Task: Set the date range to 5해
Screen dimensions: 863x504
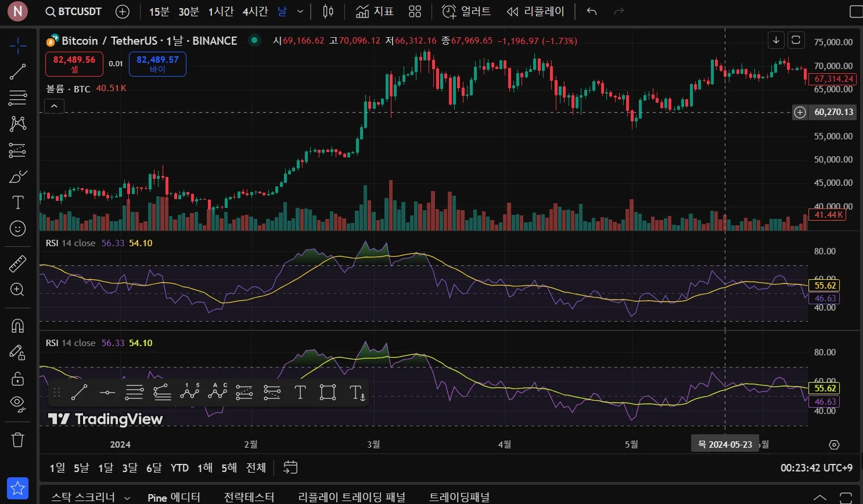Action: (229, 468)
